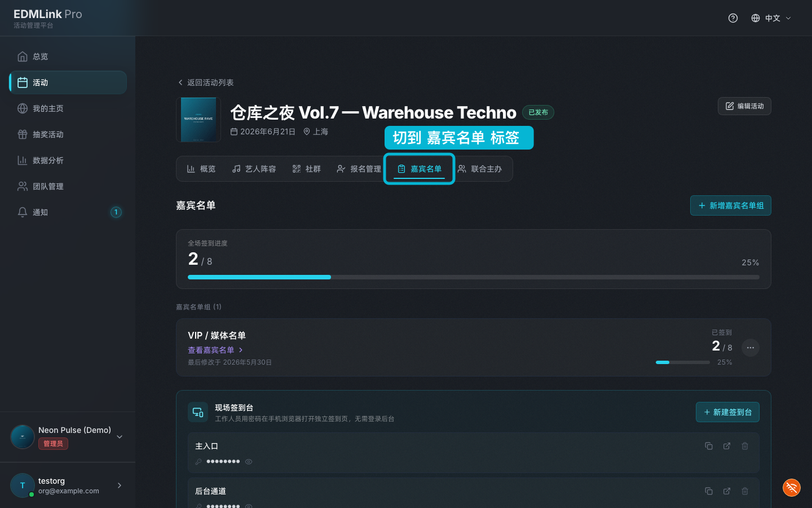
Task: Switch to the 联合主办 tab
Action: click(x=480, y=169)
